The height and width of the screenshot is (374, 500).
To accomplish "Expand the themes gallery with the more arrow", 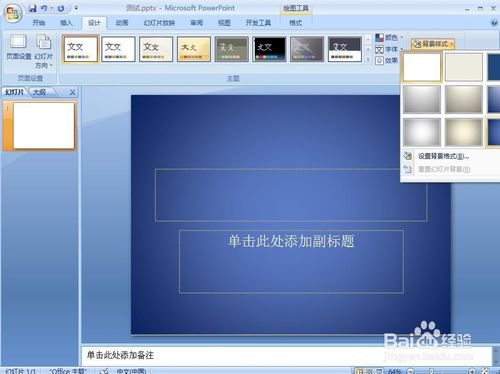I will tap(368, 60).
